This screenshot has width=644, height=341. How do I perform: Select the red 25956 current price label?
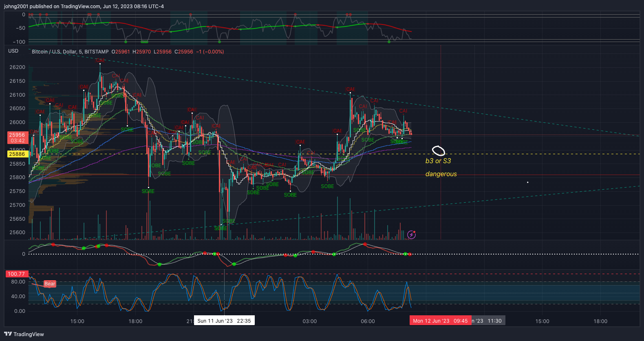pyautogui.click(x=17, y=137)
